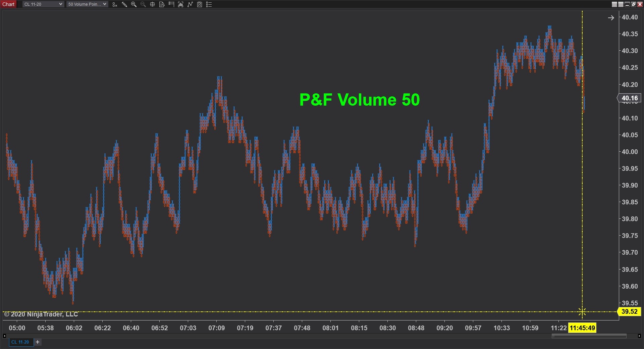
Task: Click the scroll-to-latest arrow on chart
Action: (x=611, y=18)
